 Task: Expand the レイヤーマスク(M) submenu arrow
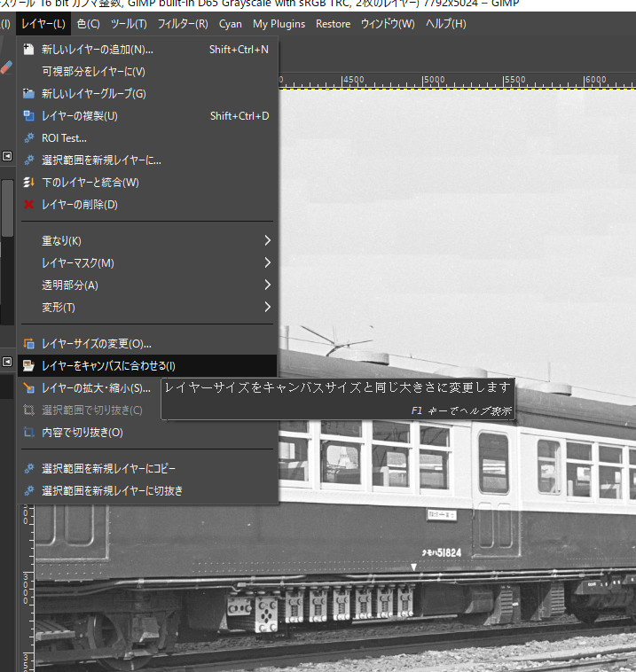[267, 262]
